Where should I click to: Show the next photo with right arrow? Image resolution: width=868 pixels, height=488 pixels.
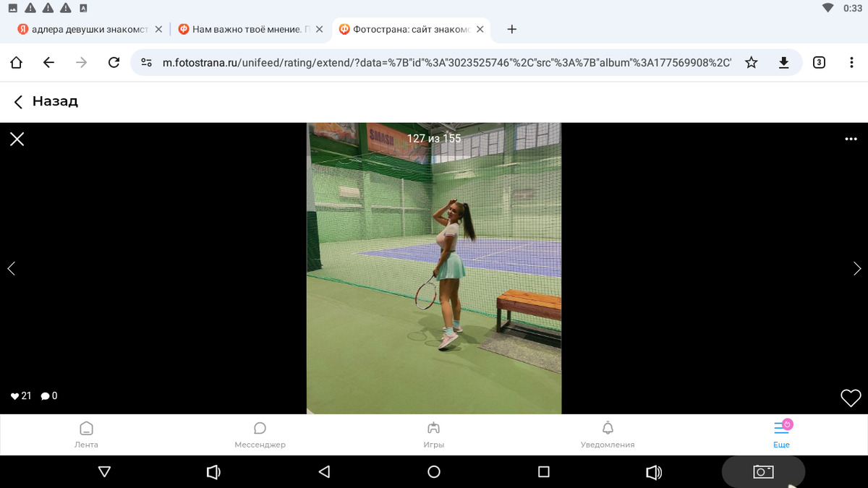(x=857, y=269)
